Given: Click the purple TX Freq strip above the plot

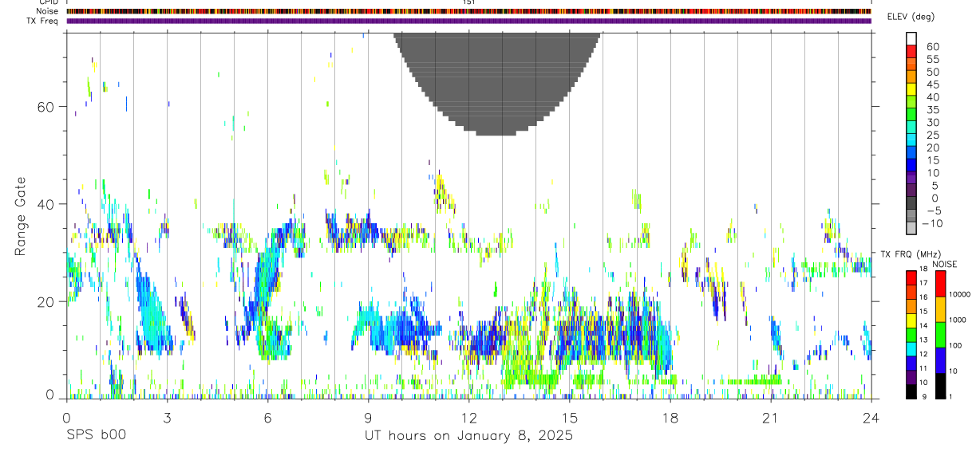Looking at the screenshot, I should point(468,21).
